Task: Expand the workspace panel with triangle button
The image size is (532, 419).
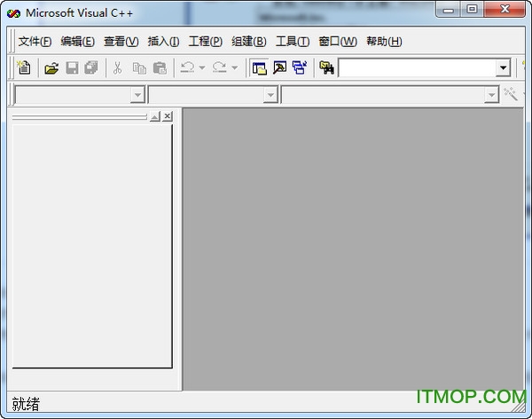Action: click(154, 116)
